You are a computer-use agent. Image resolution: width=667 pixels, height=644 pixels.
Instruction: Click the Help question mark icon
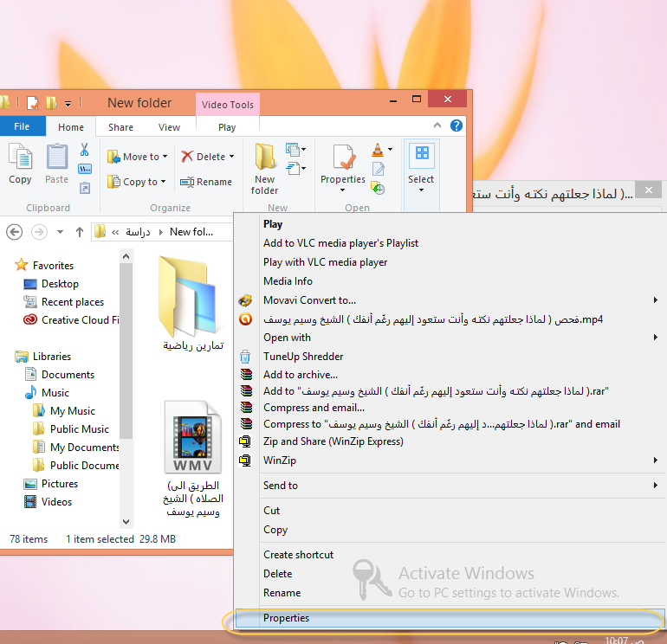coord(457,126)
